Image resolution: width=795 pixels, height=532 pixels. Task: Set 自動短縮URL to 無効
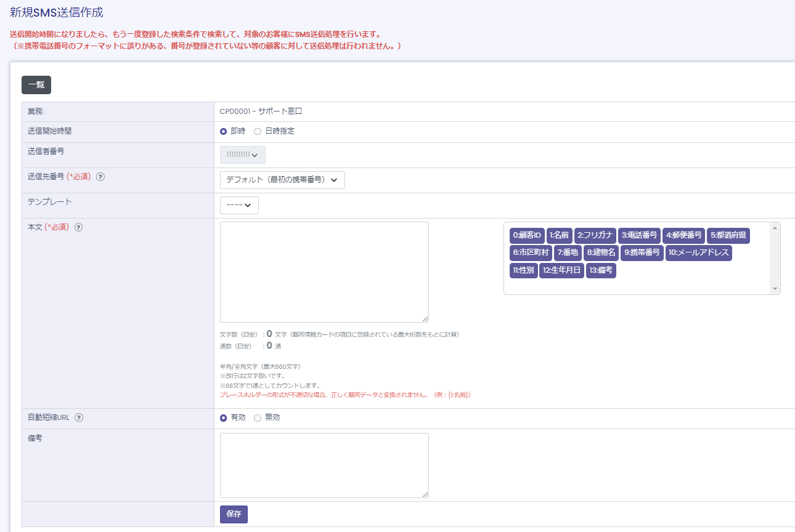click(x=258, y=417)
